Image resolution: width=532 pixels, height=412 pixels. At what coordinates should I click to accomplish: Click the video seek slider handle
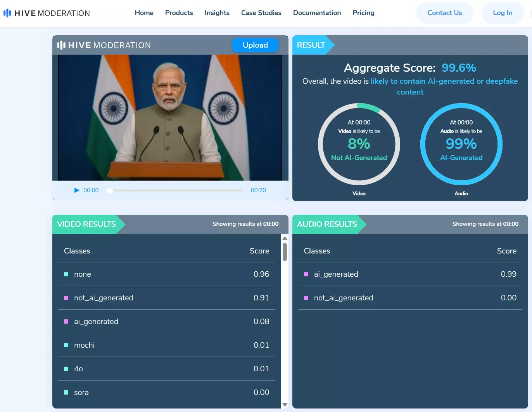[110, 190]
